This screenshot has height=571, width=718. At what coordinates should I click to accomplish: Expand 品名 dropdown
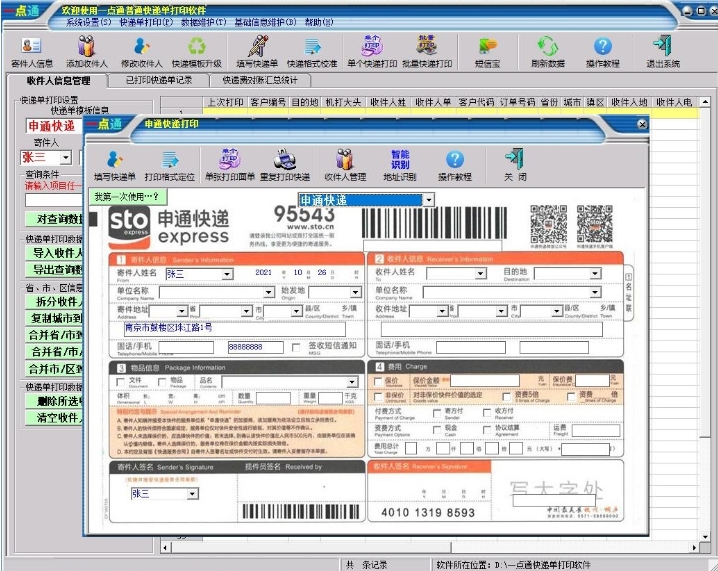[x=352, y=381]
